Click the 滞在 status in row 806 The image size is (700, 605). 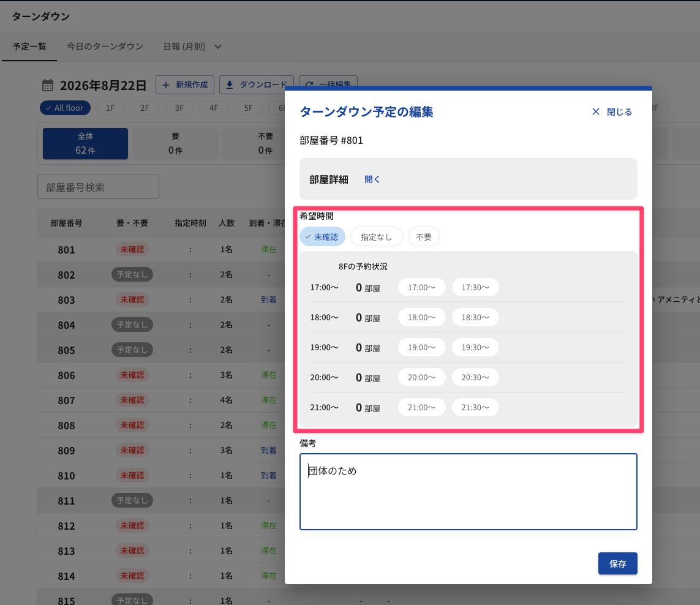point(268,375)
